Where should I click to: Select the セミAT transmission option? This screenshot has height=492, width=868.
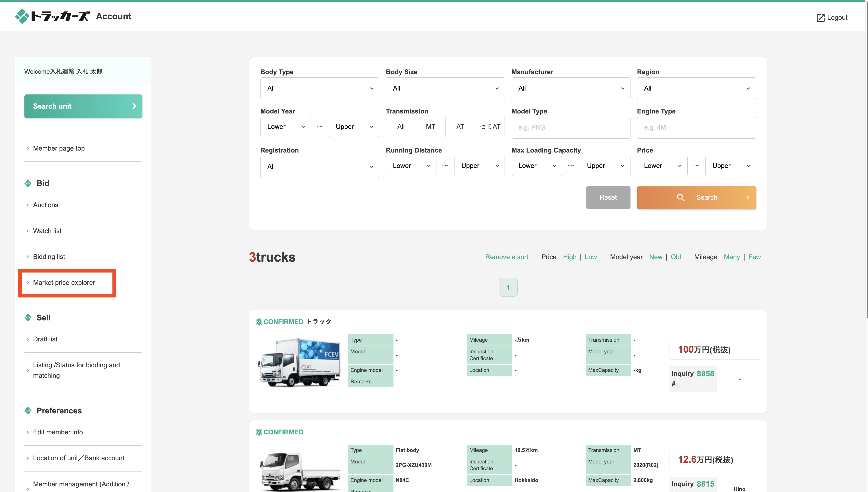click(x=490, y=127)
